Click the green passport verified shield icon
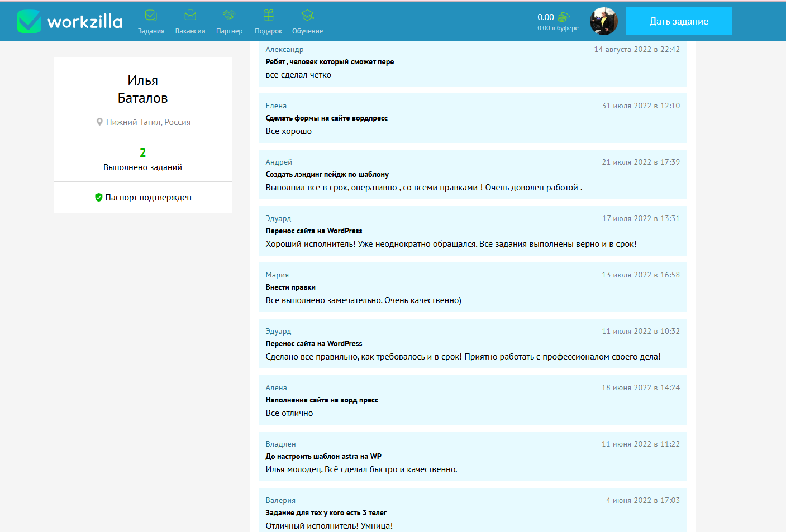Image resolution: width=786 pixels, height=532 pixels. pos(99,198)
